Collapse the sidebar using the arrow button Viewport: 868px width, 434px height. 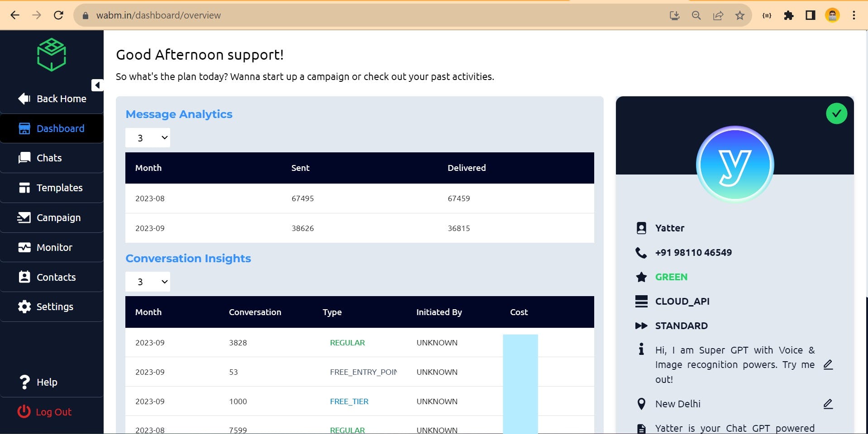[x=97, y=85]
